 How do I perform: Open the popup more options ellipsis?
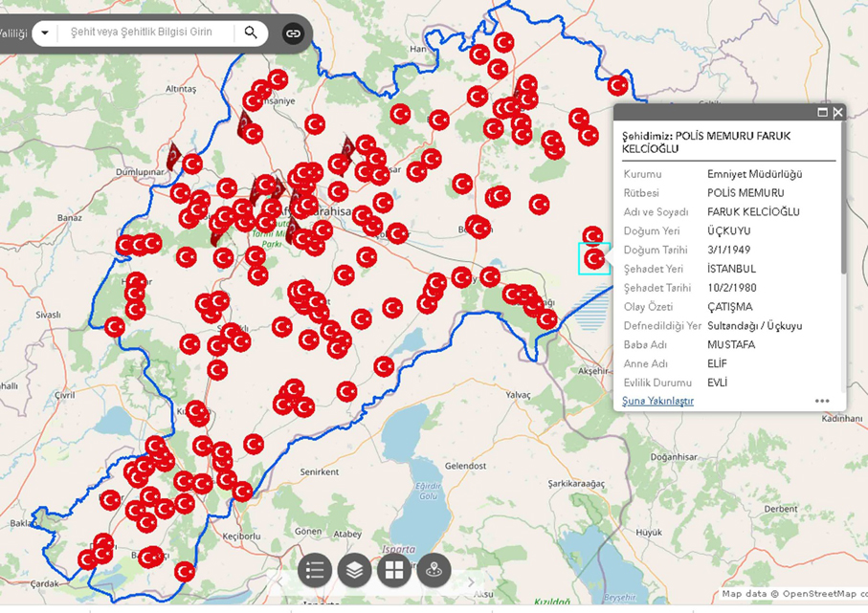coord(822,401)
